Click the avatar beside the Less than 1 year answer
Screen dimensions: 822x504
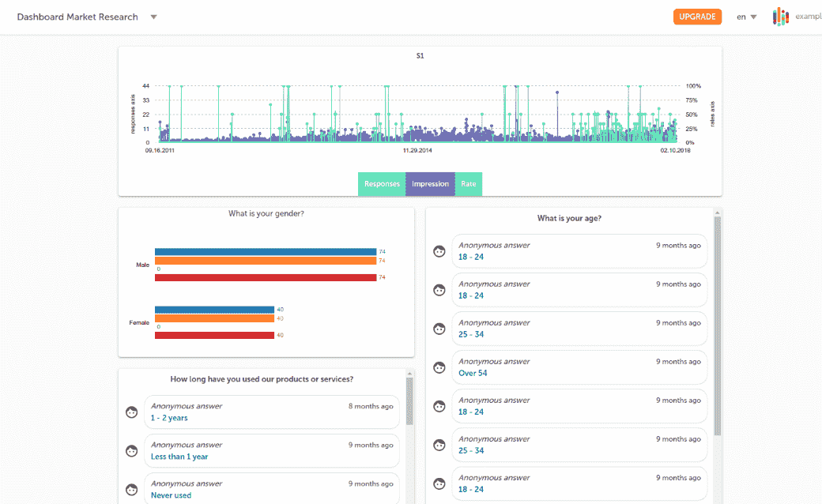(132, 451)
